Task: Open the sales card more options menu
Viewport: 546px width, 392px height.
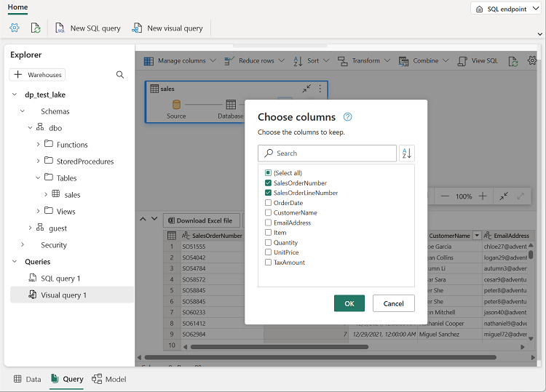Action: pos(320,89)
